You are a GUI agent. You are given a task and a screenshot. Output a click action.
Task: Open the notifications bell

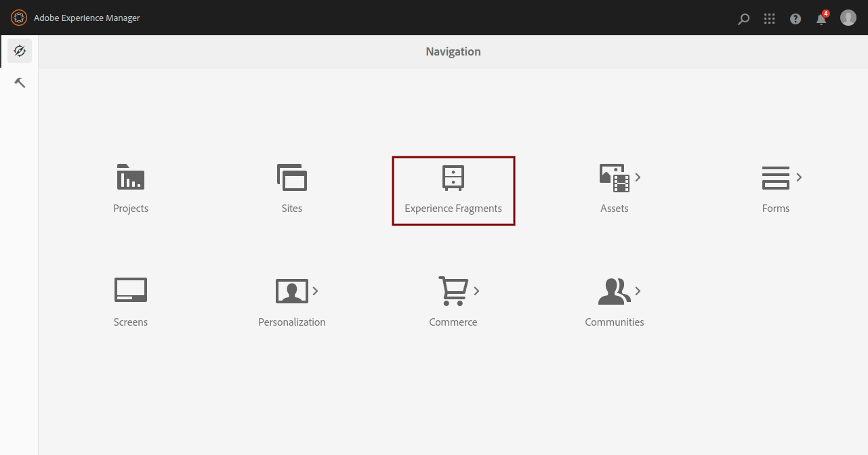click(x=821, y=18)
